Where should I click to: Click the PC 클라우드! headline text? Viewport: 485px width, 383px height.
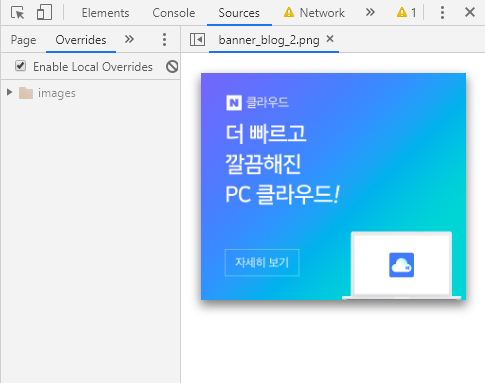tap(282, 194)
